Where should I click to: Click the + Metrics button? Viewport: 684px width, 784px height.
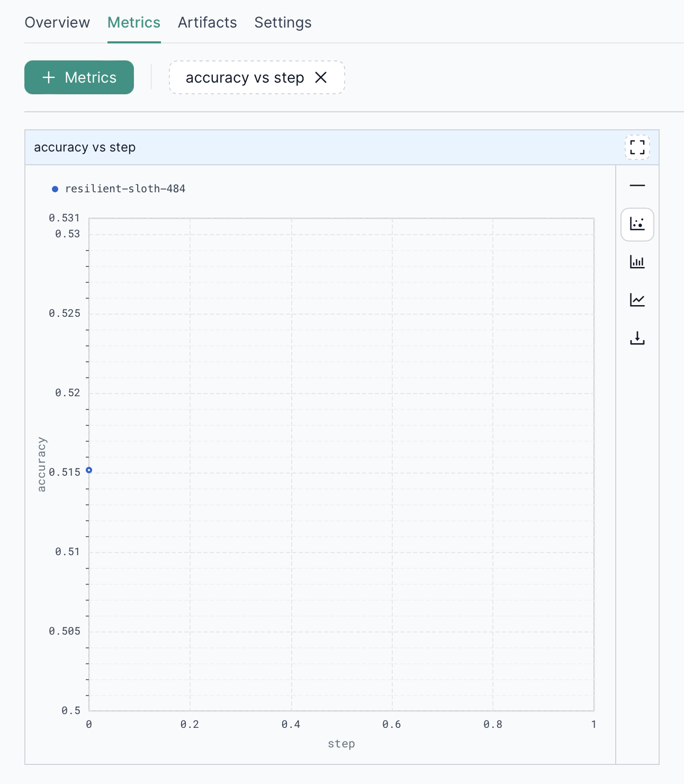[79, 77]
